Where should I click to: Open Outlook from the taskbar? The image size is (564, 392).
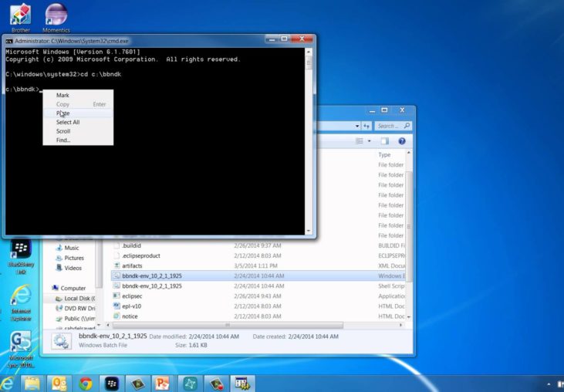coord(59,383)
